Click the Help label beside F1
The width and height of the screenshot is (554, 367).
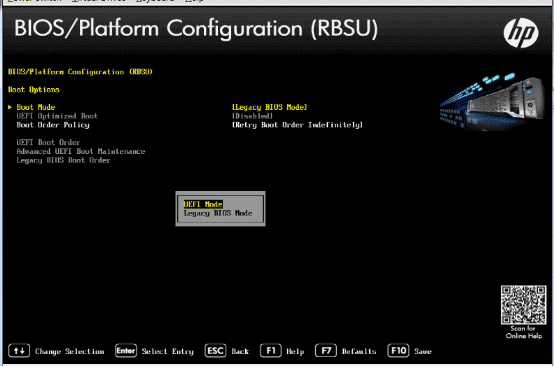[295, 352]
